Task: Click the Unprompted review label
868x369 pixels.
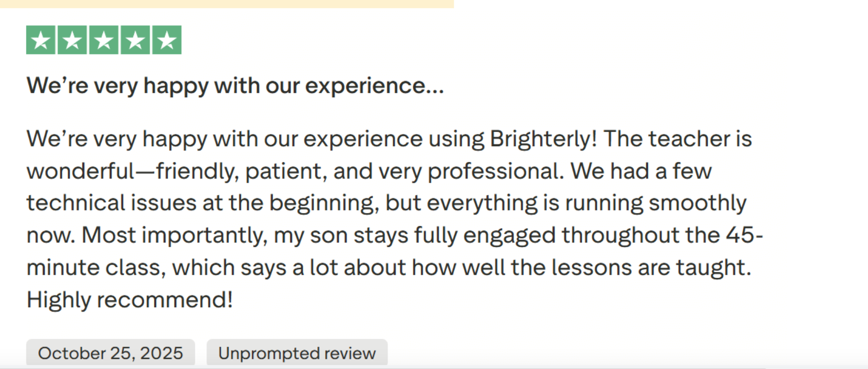Action: pyautogui.click(x=297, y=353)
